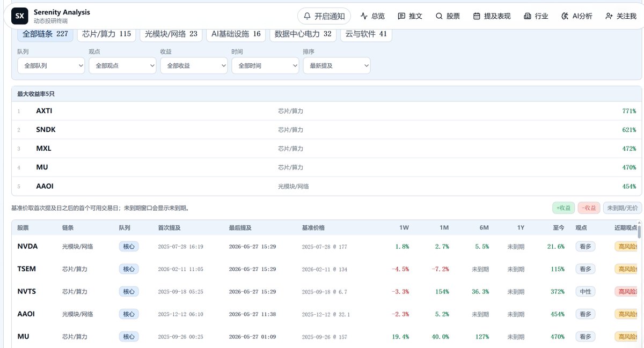Click the message icon beside 推文

click(401, 16)
